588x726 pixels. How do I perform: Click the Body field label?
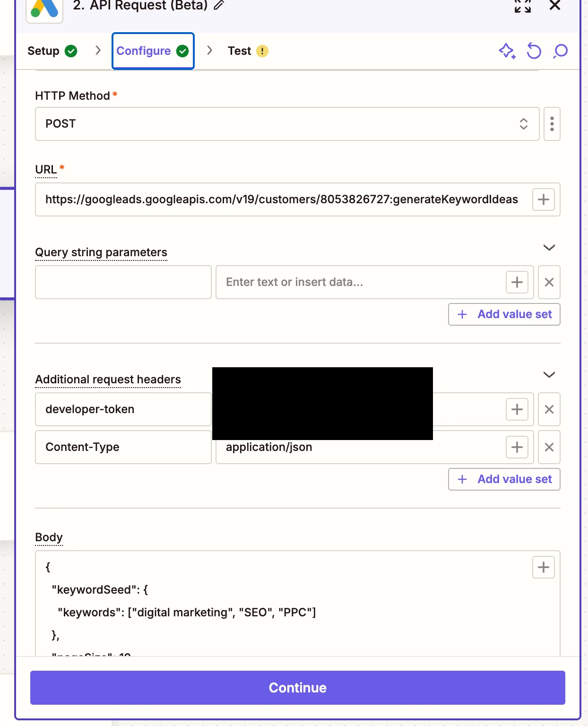pos(49,537)
